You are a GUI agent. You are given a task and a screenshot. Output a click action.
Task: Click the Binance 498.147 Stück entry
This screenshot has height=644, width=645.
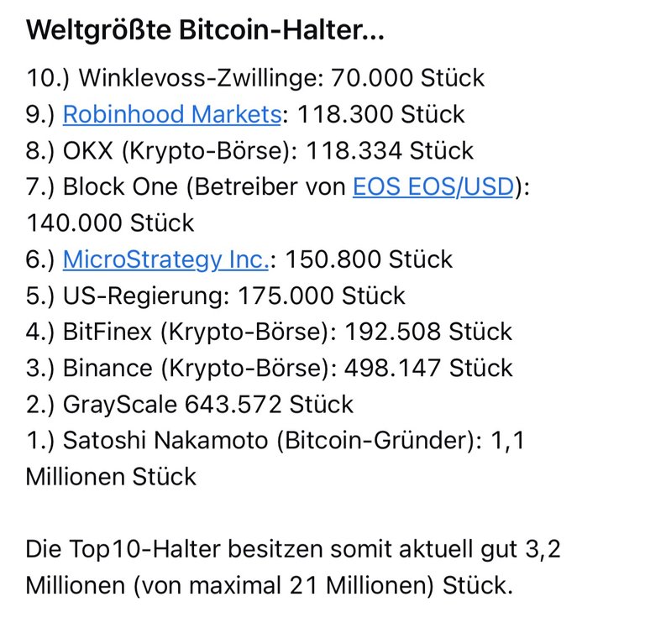[269, 368]
